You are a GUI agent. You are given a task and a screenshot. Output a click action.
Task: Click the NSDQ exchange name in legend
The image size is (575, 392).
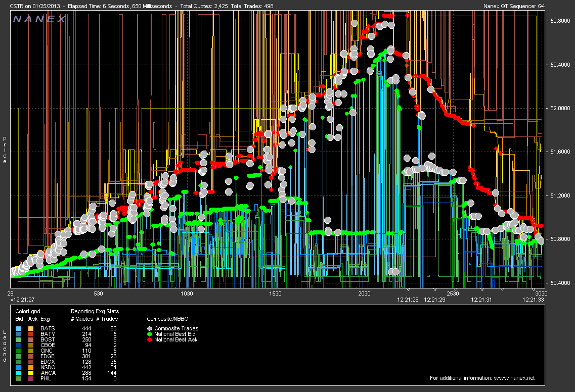(48, 367)
